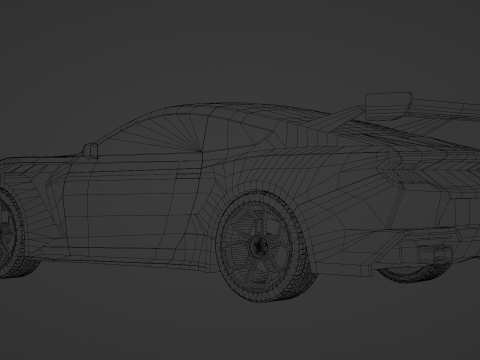Viewport: 480px width, 360px height.
Task: Select the car's rear left wheel rim
Action: click(257, 246)
